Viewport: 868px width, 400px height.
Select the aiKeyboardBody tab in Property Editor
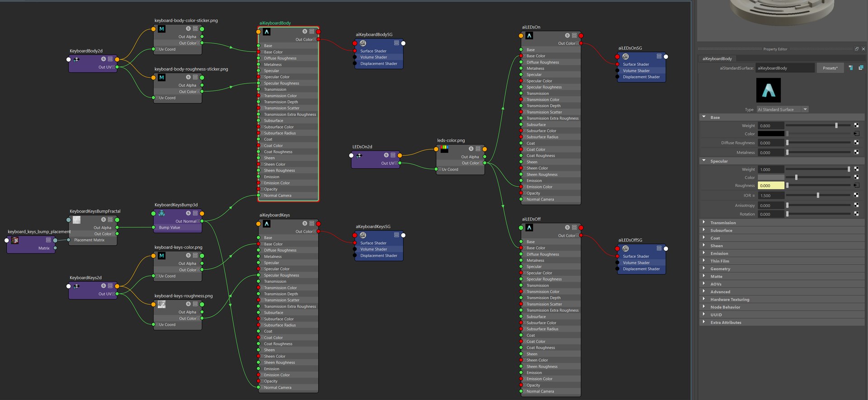pyautogui.click(x=717, y=59)
